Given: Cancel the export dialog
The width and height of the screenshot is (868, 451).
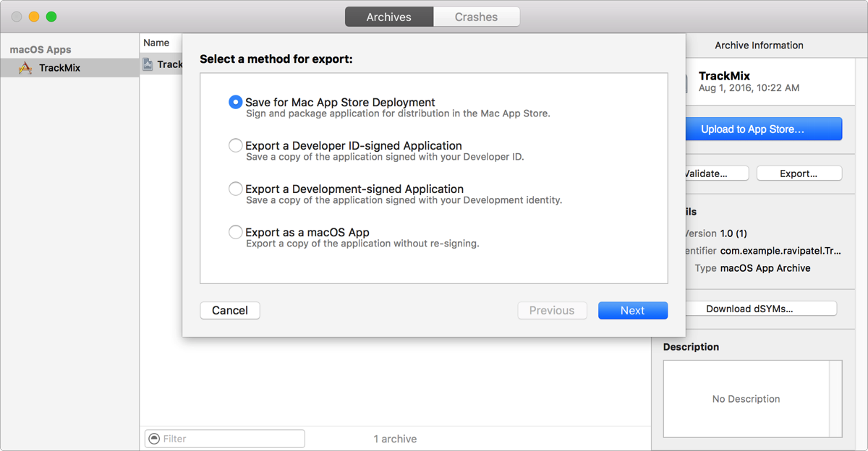Looking at the screenshot, I should [x=230, y=310].
